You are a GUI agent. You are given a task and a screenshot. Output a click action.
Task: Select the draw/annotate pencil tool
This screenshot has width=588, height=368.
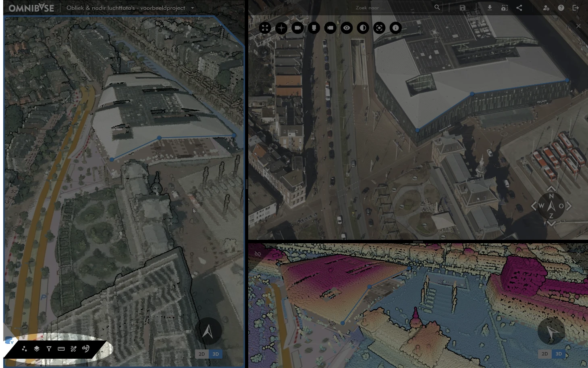[73, 349]
